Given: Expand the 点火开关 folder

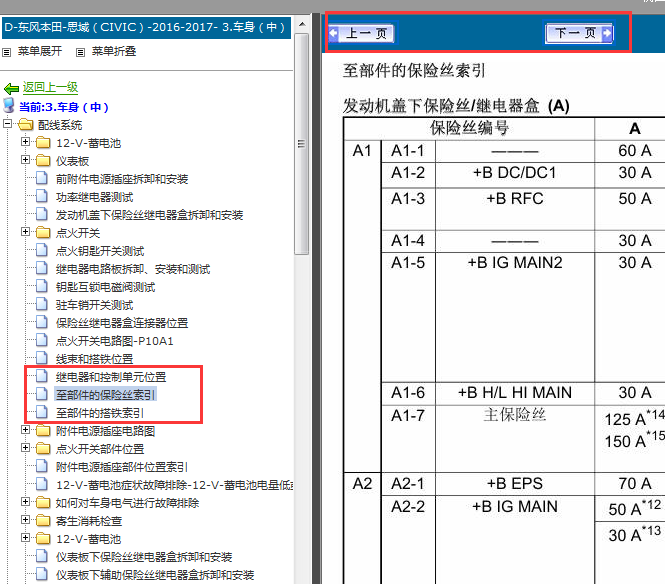Looking at the screenshot, I should click(25, 232).
